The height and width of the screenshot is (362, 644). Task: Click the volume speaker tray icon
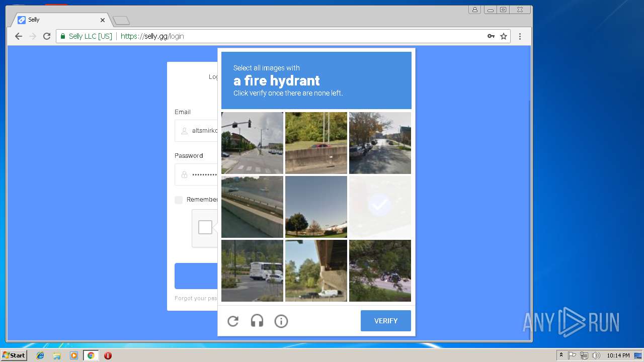click(596, 355)
